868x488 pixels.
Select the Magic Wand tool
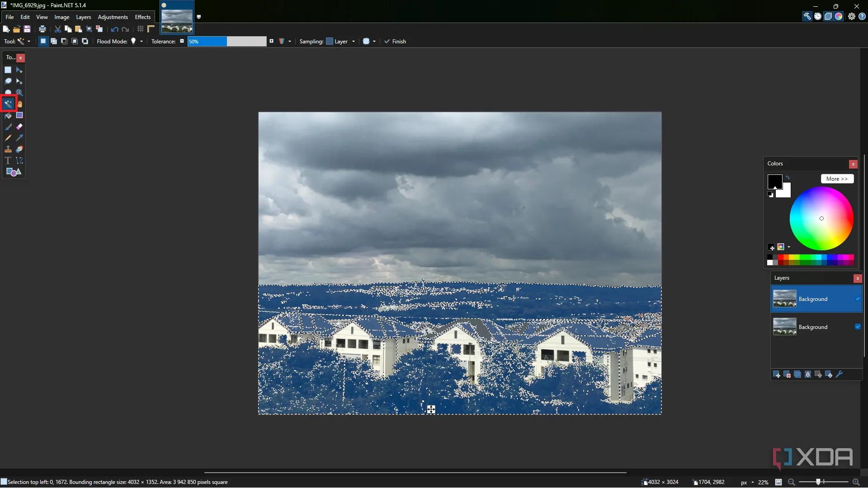point(8,104)
